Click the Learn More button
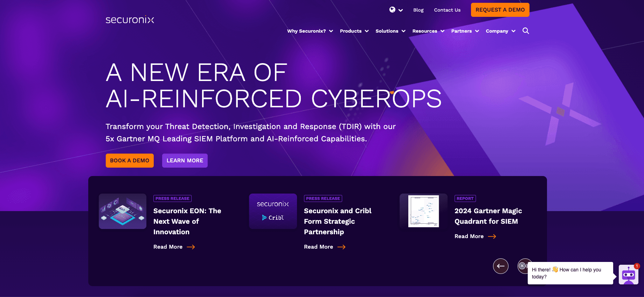This screenshot has height=297, width=644. [x=185, y=161]
